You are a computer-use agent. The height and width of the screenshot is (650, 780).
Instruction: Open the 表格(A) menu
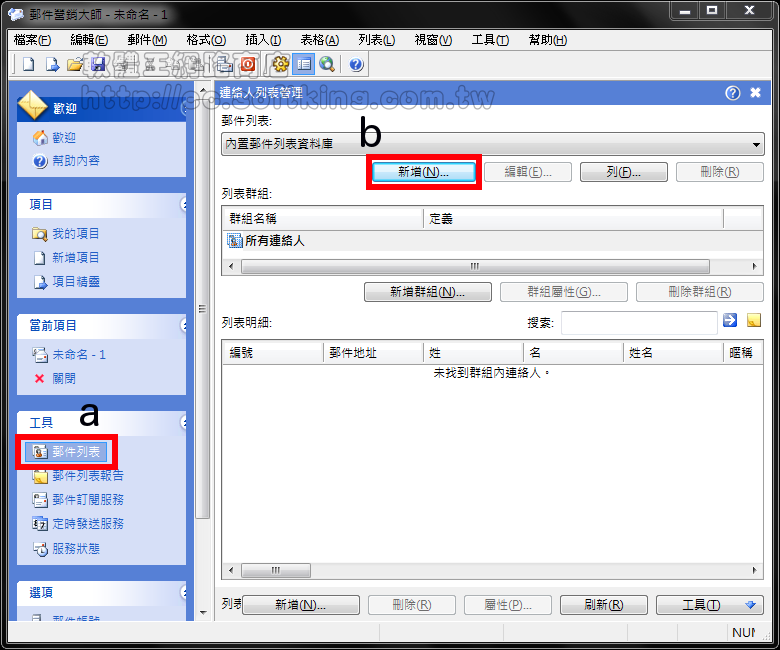(x=320, y=40)
